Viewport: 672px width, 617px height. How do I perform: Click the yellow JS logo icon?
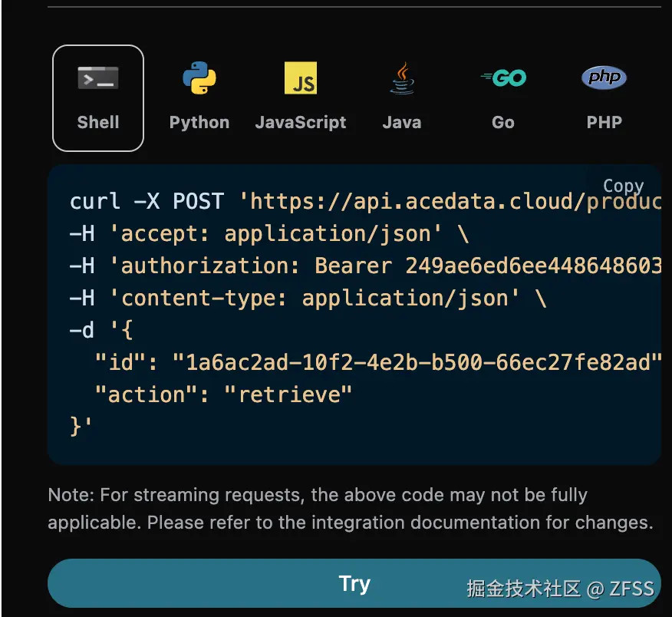301,78
